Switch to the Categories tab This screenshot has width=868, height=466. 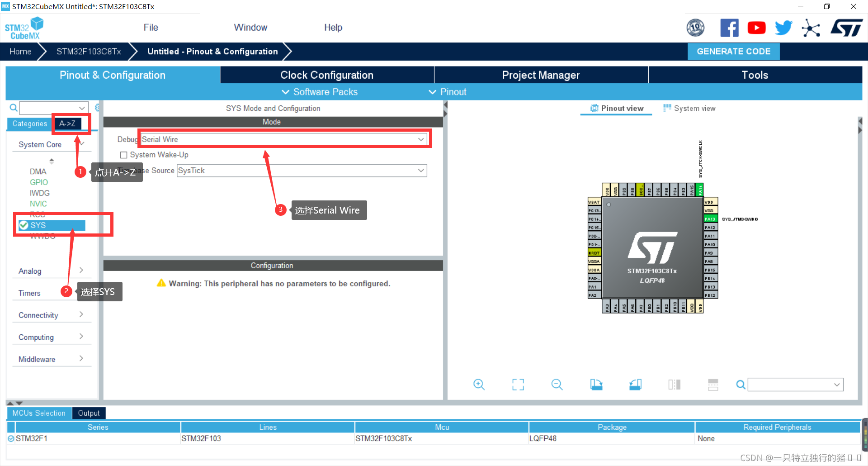point(30,124)
